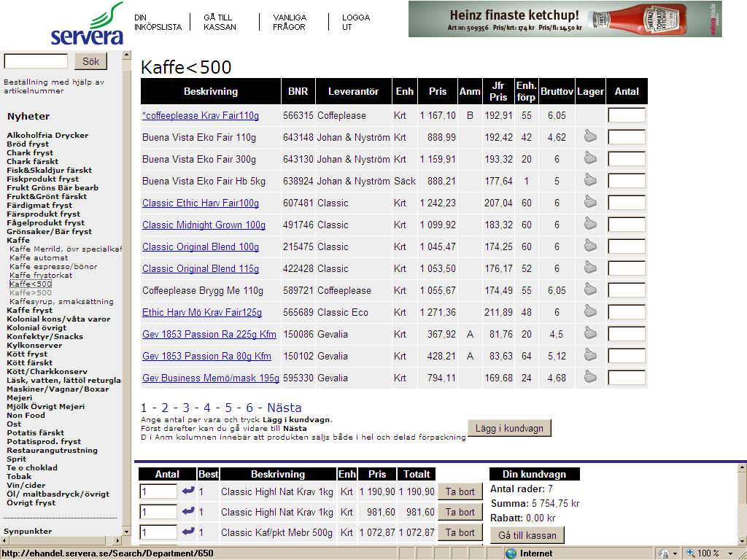Click the stock icon for Buena Vista Eko Fair 300g
The width and height of the screenshot is (747, 560).
590,158
